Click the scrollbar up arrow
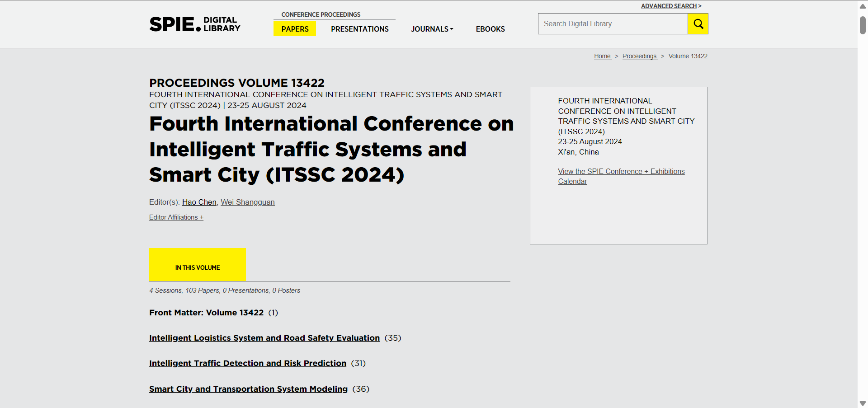This screenshot has width=868, height=408. pos(863,6)
